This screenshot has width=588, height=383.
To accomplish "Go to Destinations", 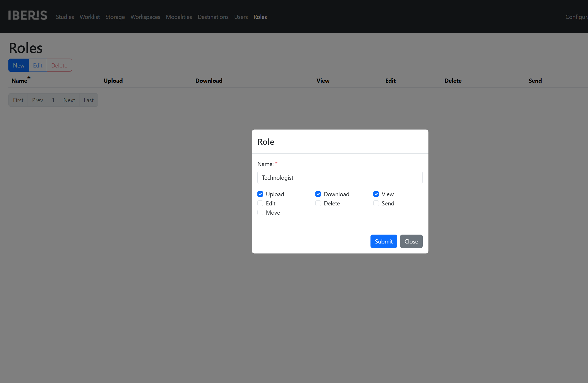I will 213,17.
